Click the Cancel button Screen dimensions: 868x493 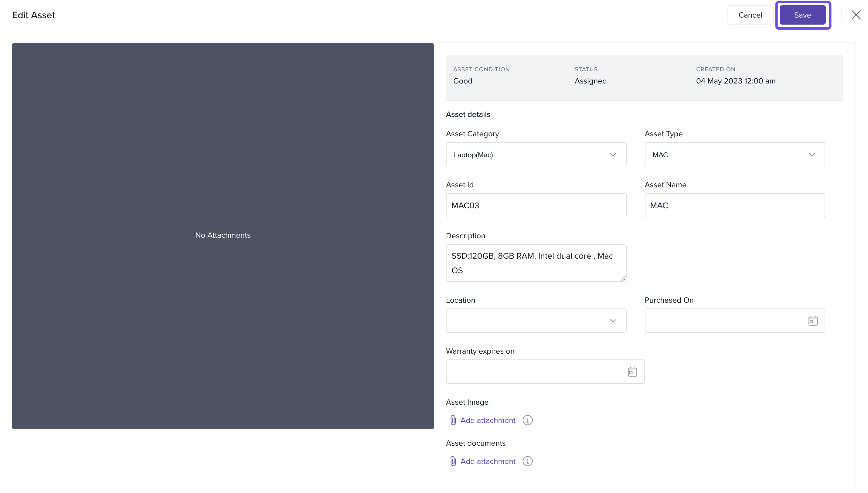[750, 15]
